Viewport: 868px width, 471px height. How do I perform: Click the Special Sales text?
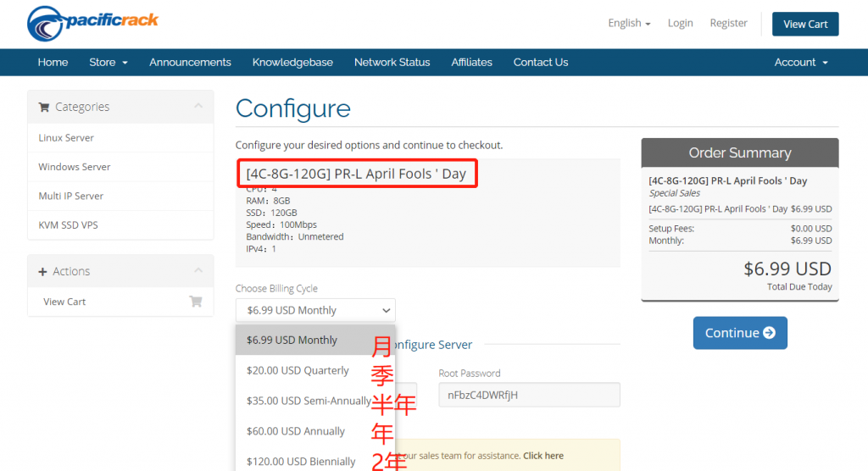(674, 193)
